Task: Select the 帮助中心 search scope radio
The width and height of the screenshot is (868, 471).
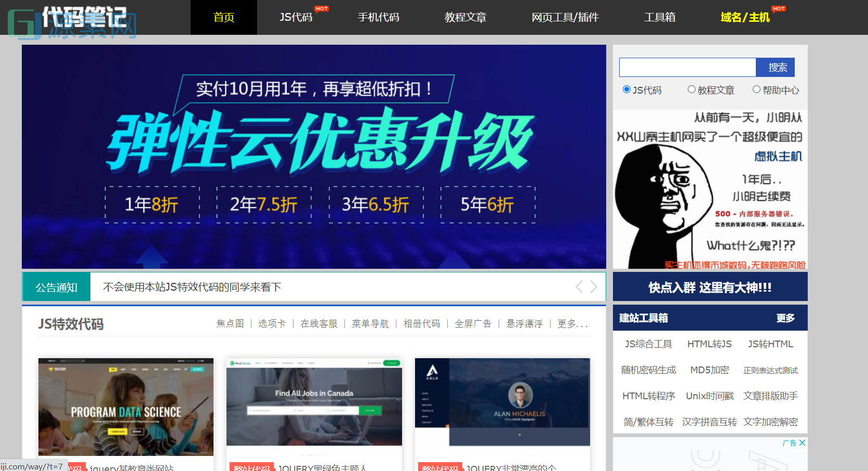Action: (757, 89)
